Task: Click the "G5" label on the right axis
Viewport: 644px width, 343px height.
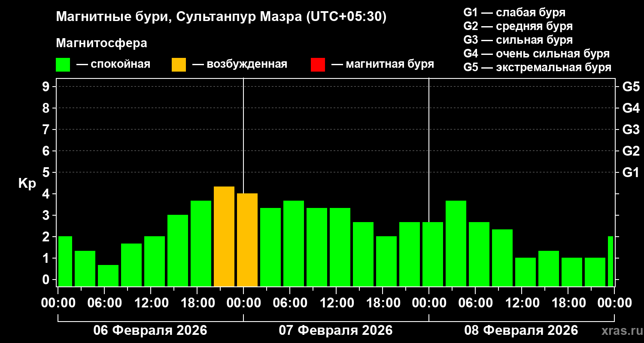Action: pyautogui.click(x=631, y=87)
